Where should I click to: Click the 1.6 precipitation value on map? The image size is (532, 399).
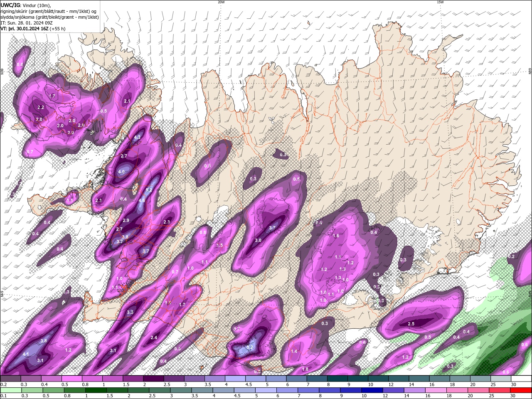[x=336, y=236]
